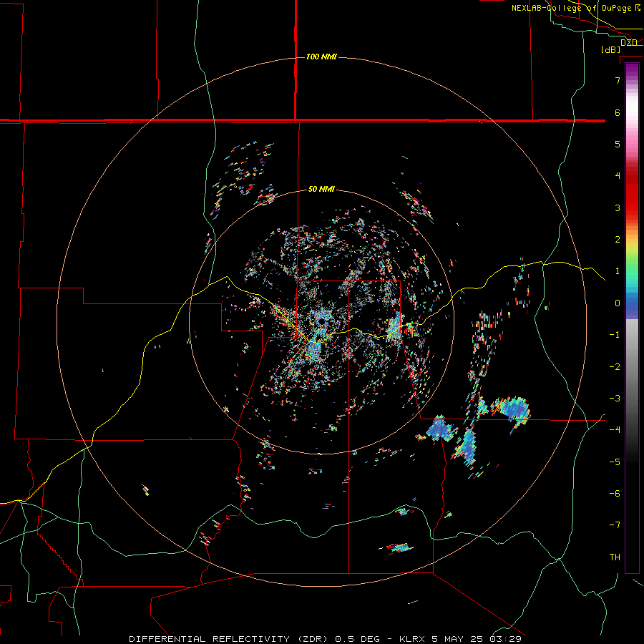Click the [dB] units label
Image resolution: width=644 pixels, height=644 pixels.
611,49
